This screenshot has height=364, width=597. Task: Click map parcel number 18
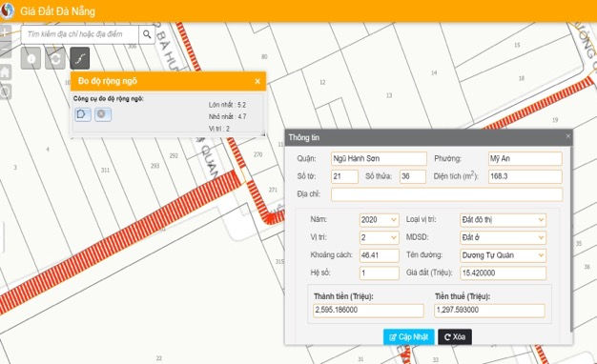click(x=522, y=78)
